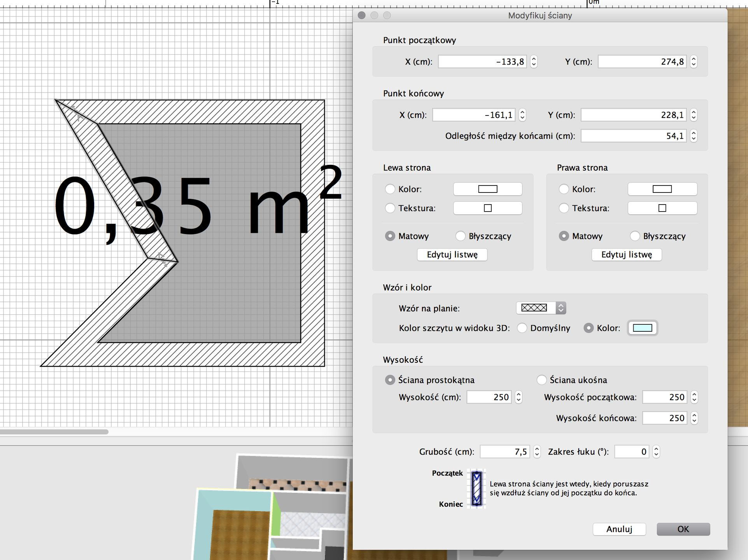This screenshot has width=748, height=560.
Task: Click the wall start/end orientation diagram
Action: 476,488
